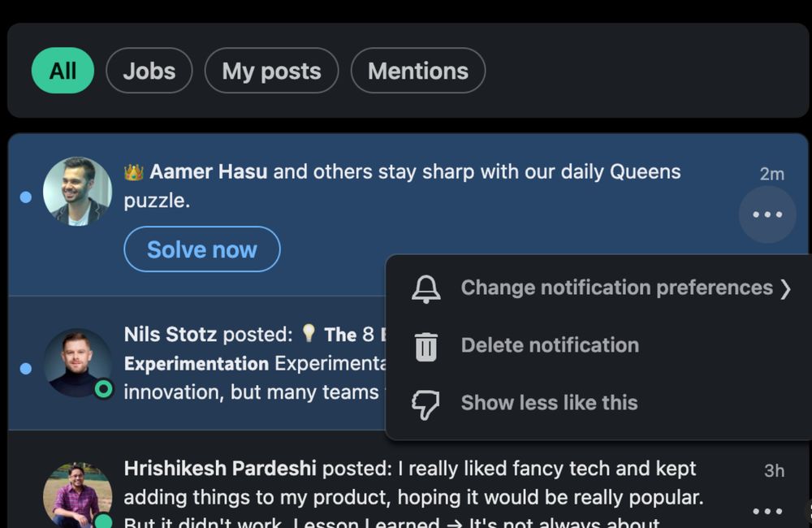Click the light bulb emoji in Nils Stotz post
The image size is (812, 528).
coord(309,334)
